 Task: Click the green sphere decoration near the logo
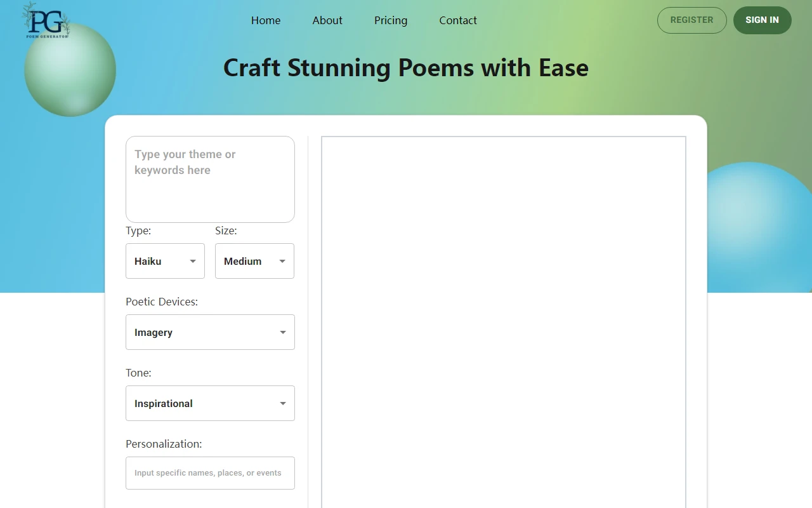70,70
